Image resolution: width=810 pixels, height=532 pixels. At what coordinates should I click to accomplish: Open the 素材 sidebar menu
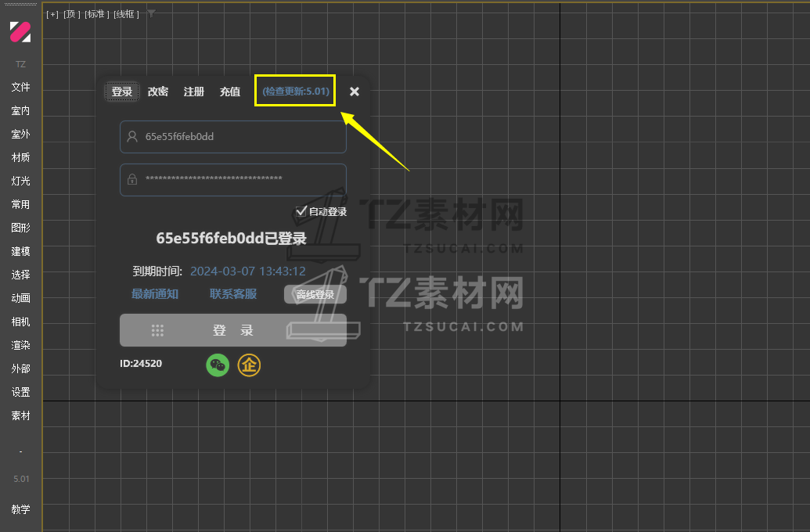click(x=20, y=415)
